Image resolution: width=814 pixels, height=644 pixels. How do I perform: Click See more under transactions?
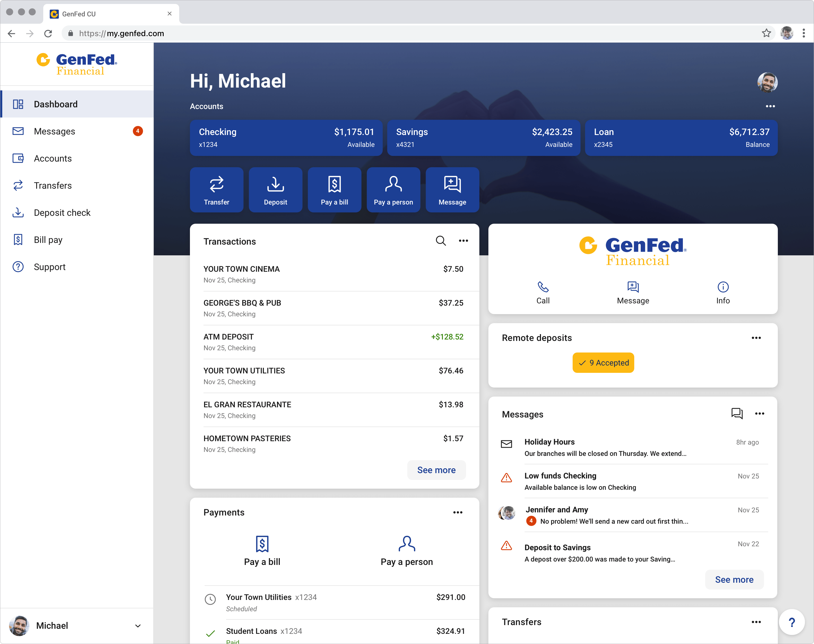(x=436, y=470)
